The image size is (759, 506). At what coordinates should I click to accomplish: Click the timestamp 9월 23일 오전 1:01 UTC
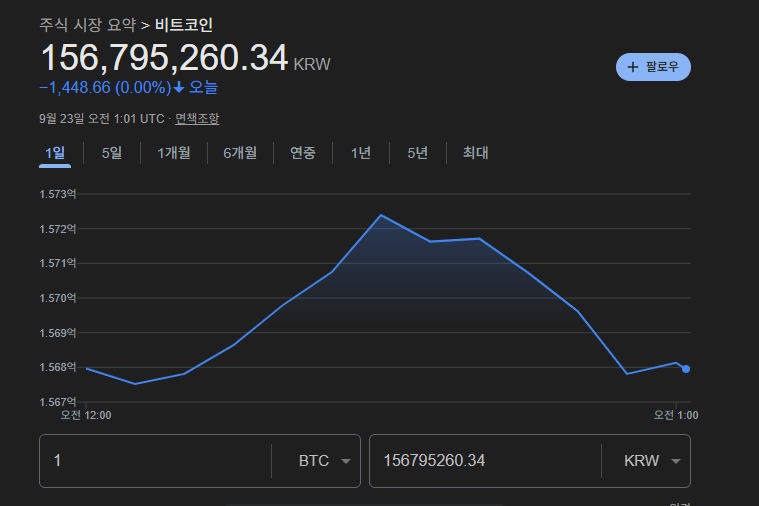(x=102, y=119)
